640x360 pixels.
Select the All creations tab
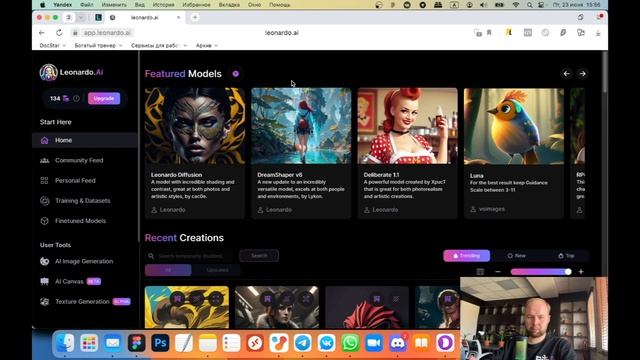click(x=168, y=270)
